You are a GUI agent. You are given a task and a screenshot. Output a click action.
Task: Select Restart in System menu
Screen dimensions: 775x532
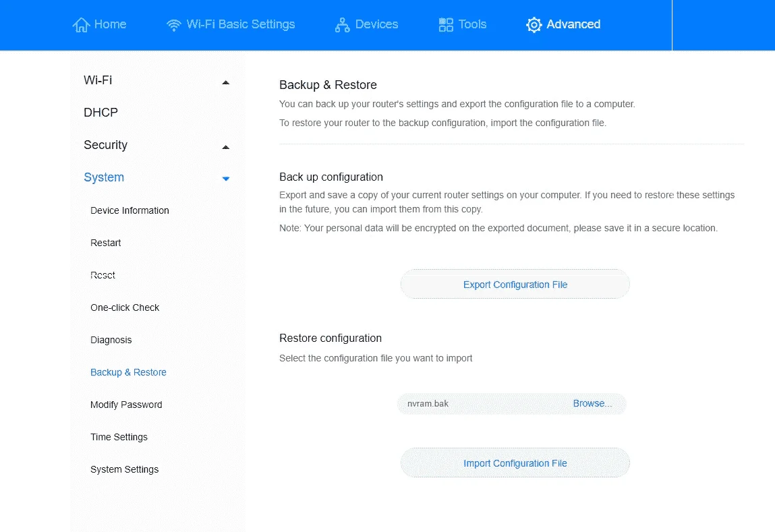click(105, 243)
